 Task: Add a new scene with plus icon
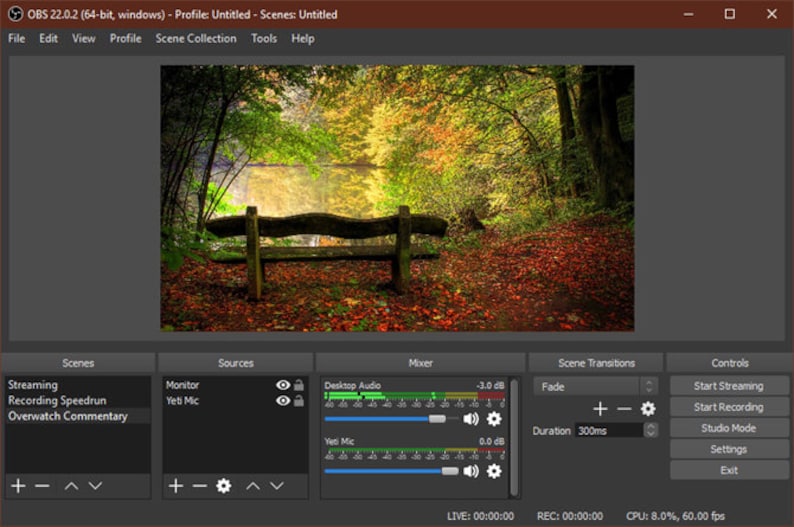click(x=19, y=486)
